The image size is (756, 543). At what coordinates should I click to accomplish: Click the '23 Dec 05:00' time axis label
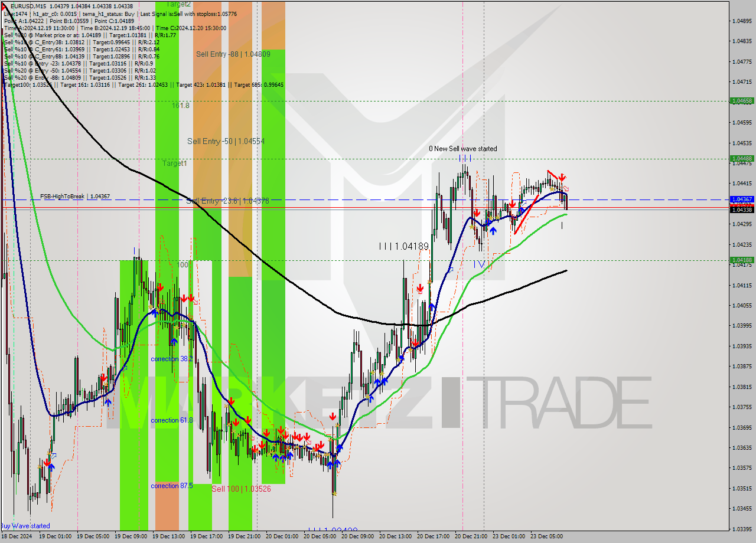coord(546,537)
